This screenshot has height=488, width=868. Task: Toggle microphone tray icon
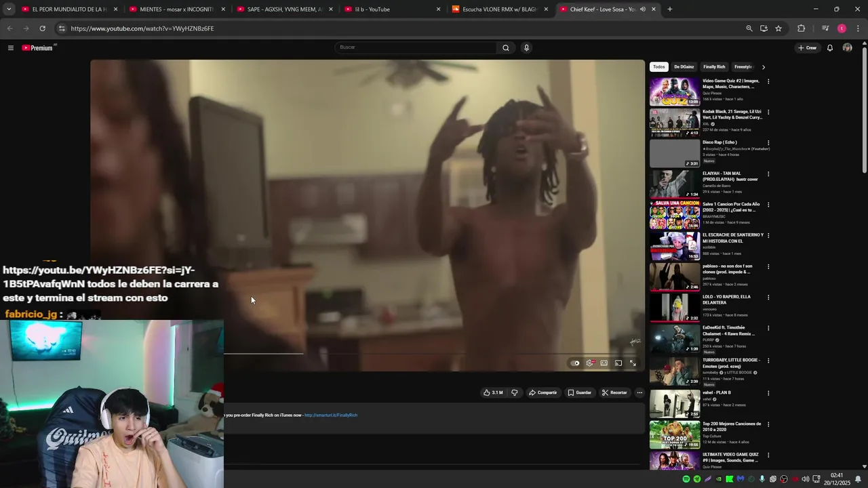click(762, 479)
